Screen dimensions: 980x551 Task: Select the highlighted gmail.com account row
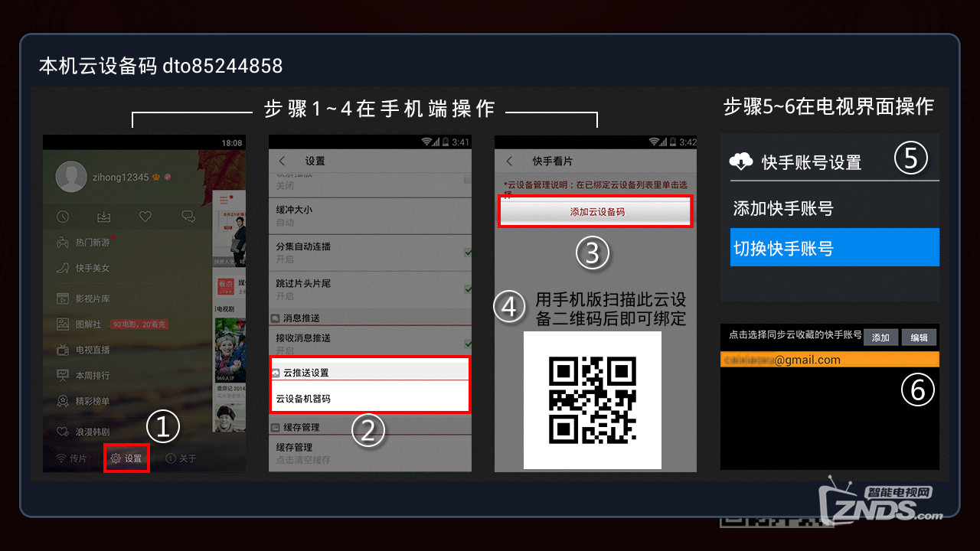830,360
